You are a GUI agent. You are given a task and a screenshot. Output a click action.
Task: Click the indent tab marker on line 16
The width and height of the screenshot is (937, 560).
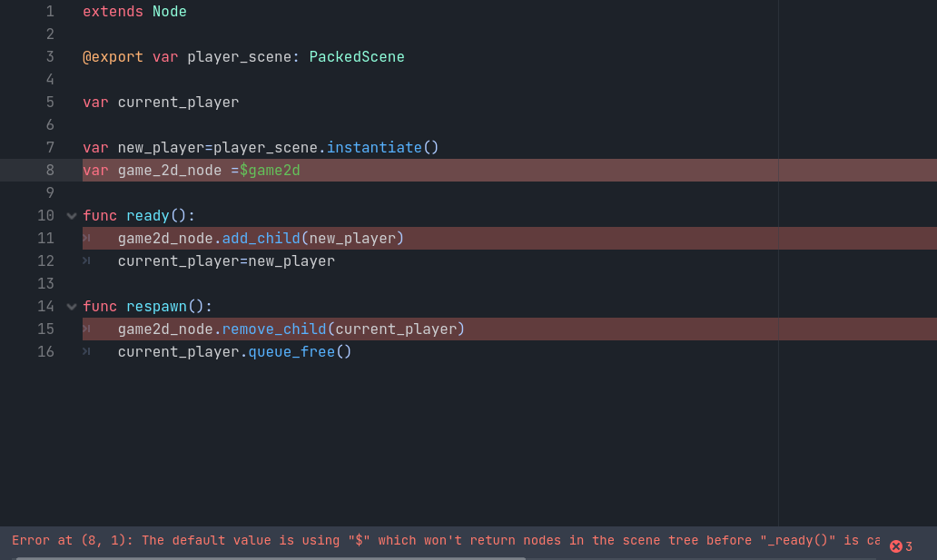pos(86,351)
